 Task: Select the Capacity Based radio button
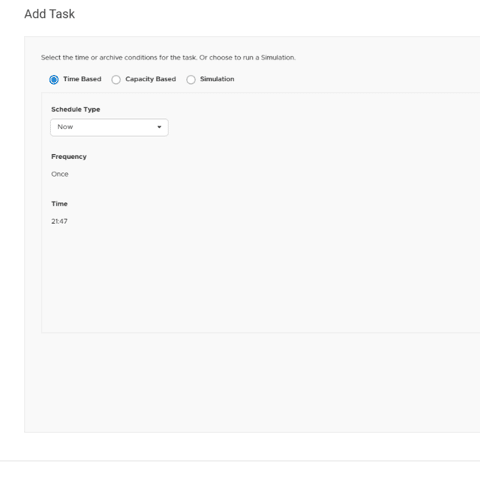click(x=116, y=80)
